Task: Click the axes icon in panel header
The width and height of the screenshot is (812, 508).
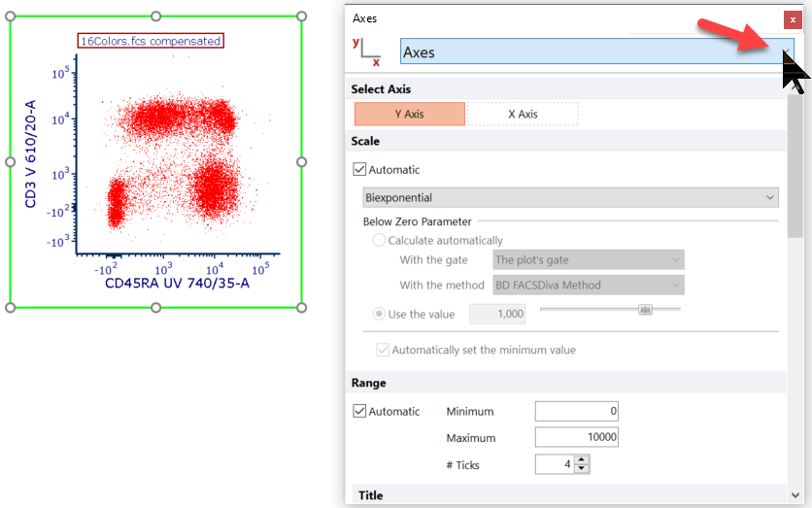Action: click(x=367, y=52)
